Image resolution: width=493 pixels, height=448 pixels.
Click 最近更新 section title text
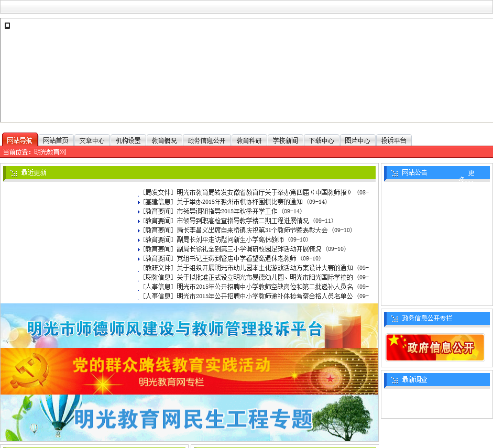(34, 172)
